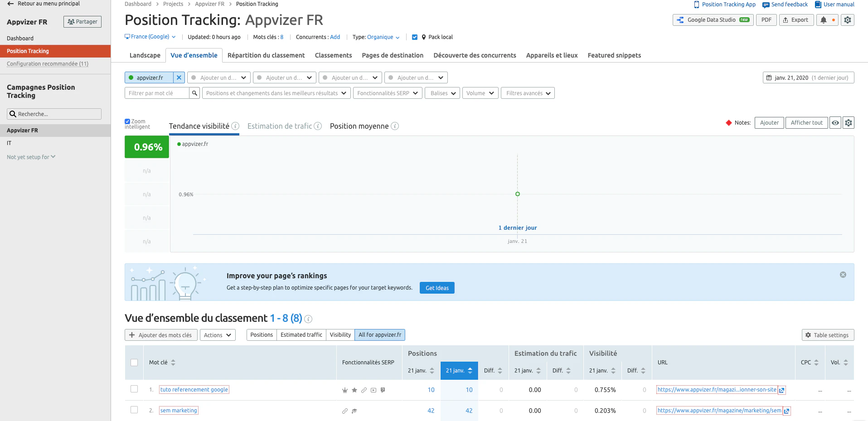Switch to Pages de destination tab
The height and width of the screenshot is (421, 868).
(393, 55)
